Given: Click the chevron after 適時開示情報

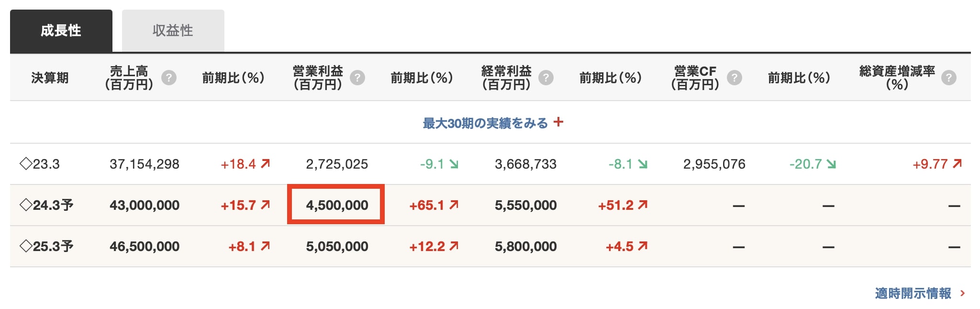Looking at the screenshot, I should [962, 293].
